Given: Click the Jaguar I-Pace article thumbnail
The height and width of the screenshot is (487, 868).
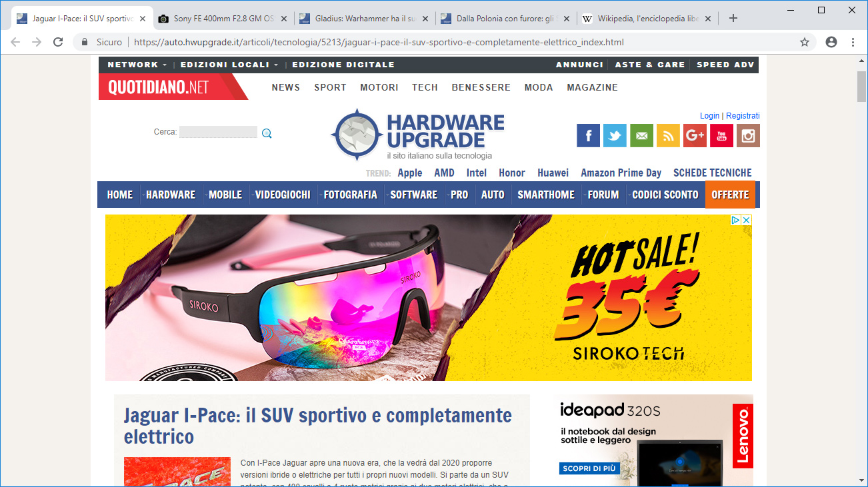Looking at the screenshot, I should [177, 472].
